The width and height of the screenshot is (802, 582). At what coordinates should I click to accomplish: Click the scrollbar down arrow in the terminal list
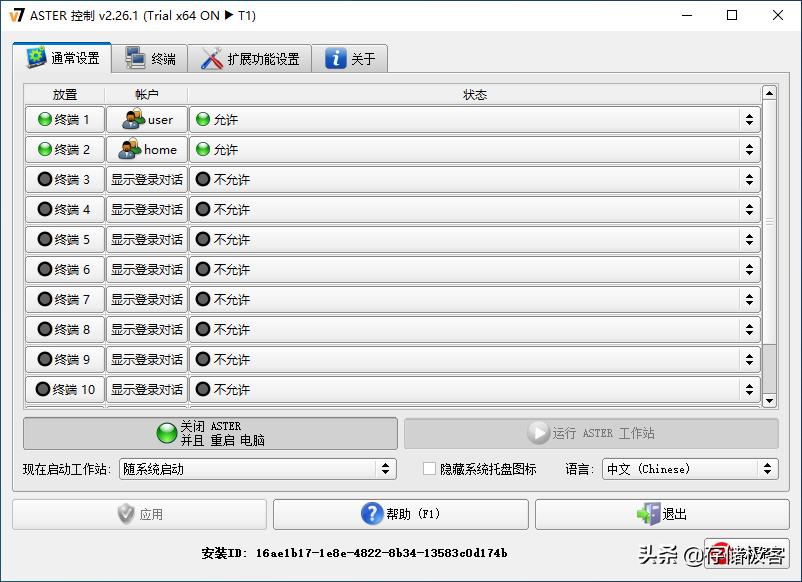point(768,402)
